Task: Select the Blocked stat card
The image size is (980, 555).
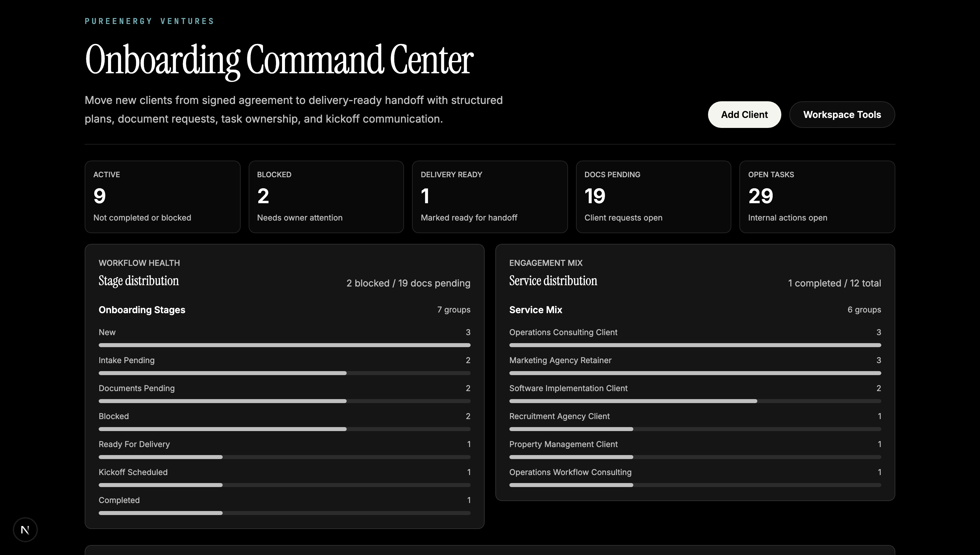Action: tap(326, 197)
